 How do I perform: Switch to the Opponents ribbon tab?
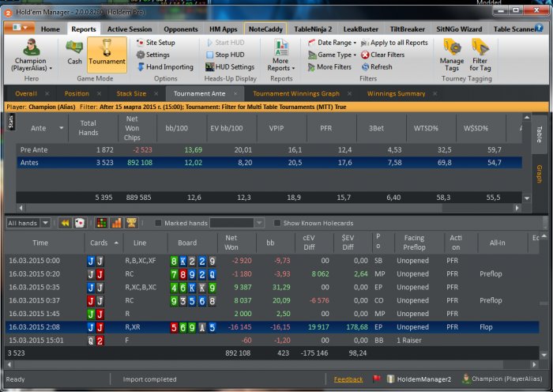coord(181,29)
